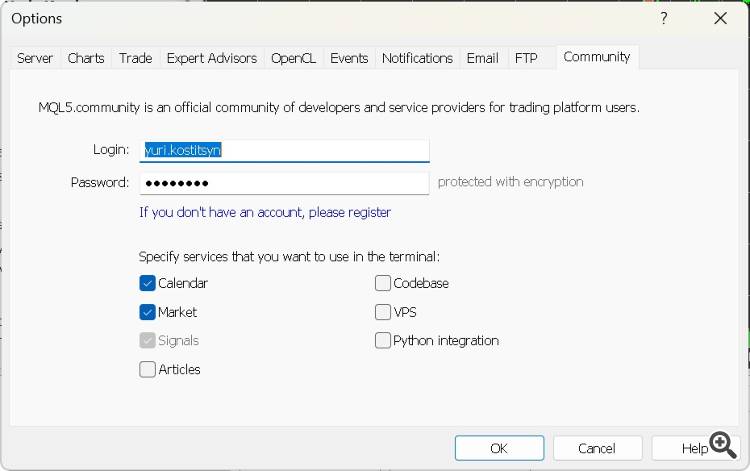Switch to the Events tab

(349, 58)
